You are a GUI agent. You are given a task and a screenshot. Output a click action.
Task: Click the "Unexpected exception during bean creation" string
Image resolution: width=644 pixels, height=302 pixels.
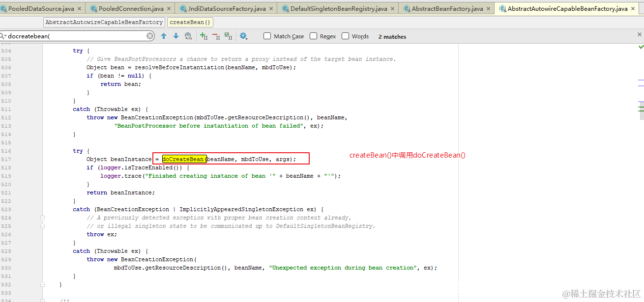[x=342, y=268]
